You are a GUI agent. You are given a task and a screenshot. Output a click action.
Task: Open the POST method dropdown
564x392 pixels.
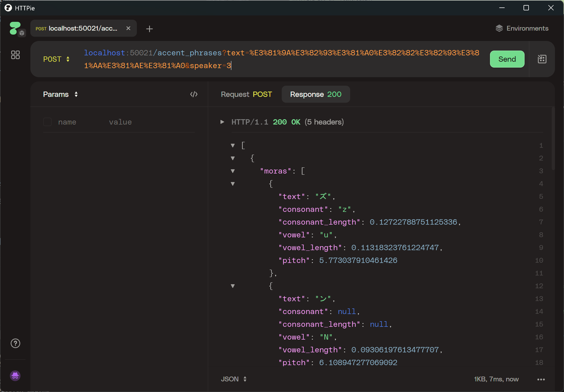(56, 59)
